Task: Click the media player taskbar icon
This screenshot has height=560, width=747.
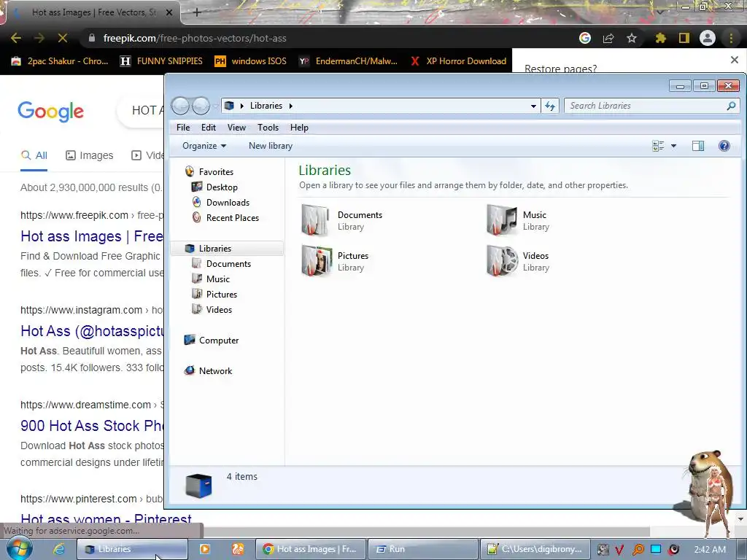Action: coord(205,549)
